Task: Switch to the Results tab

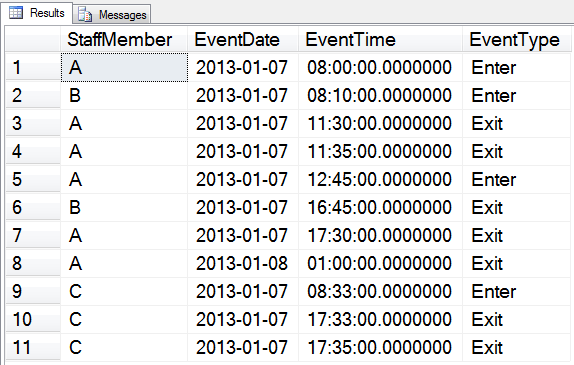Action: click(37, 13)
